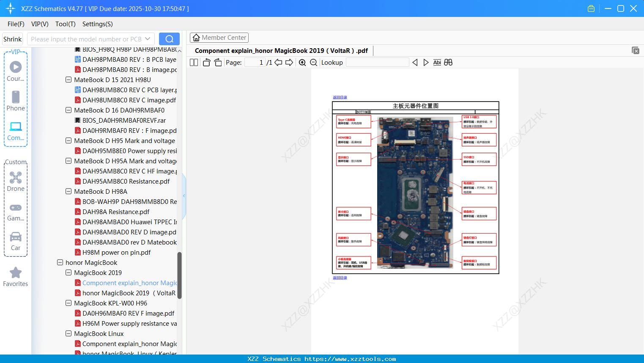This screenshot has width=644, height=363.
Task: Open the model number dropdown arrow
Action: pyautogui.click(x=148, y=39)
